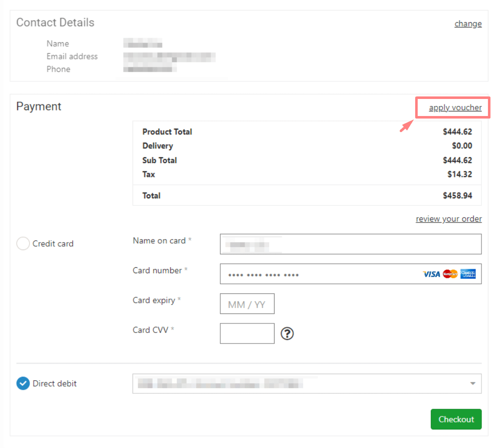This screenshot has height=448, width=497.
Task: Click the dropdown arrow on the bank selector
Action: tap(472, 383)
